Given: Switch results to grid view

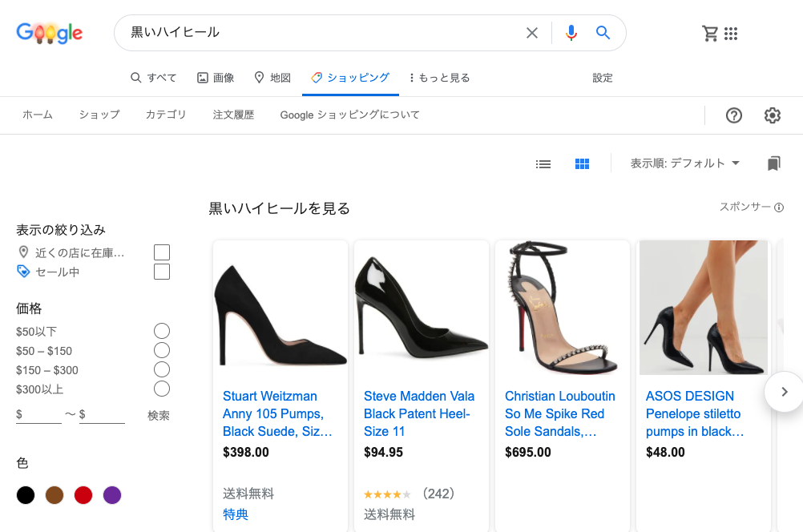Looking at the screenshot, I should (x=583, y=163).
